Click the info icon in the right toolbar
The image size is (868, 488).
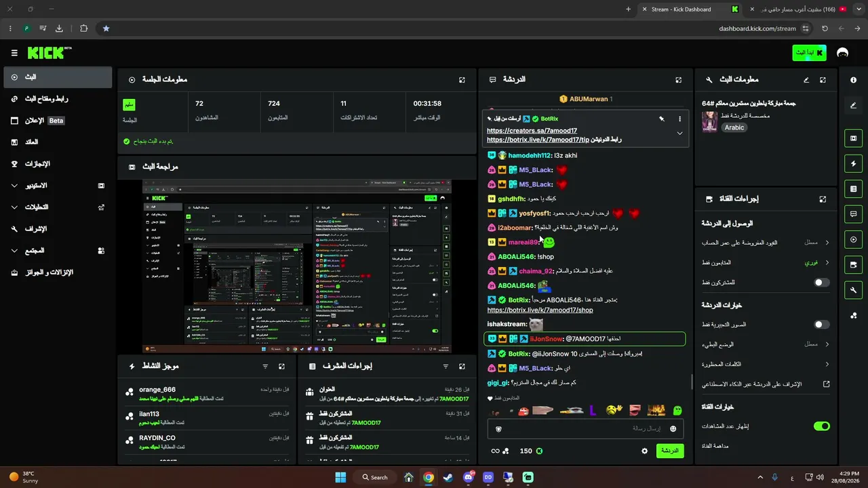coord(853,80)
